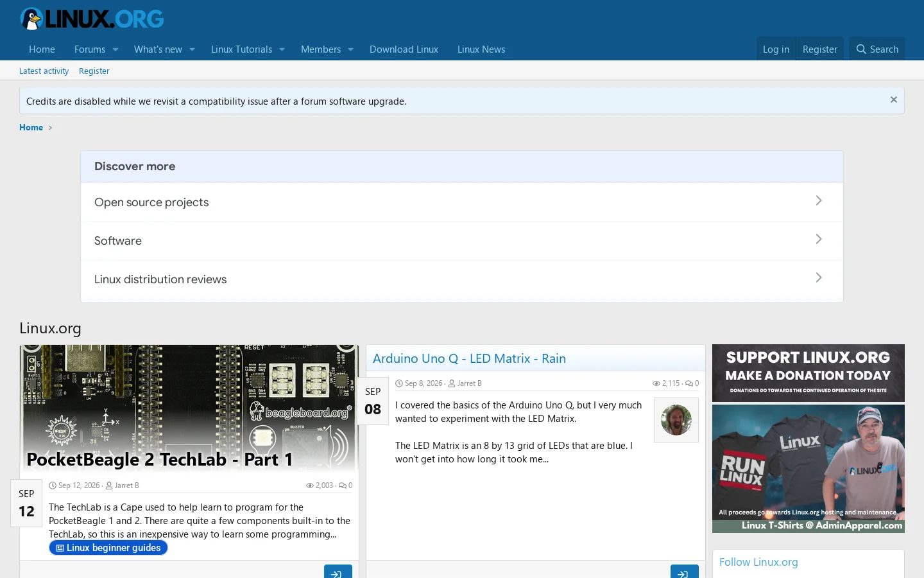
Task: Open the Arduino Uno Q LED Matrix article
Action: tap(469, 358)
